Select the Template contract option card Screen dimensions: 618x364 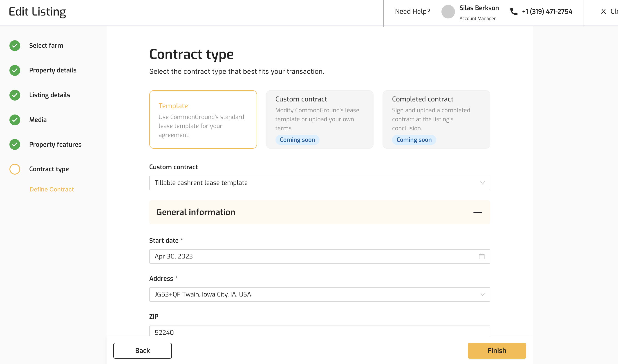203,119
